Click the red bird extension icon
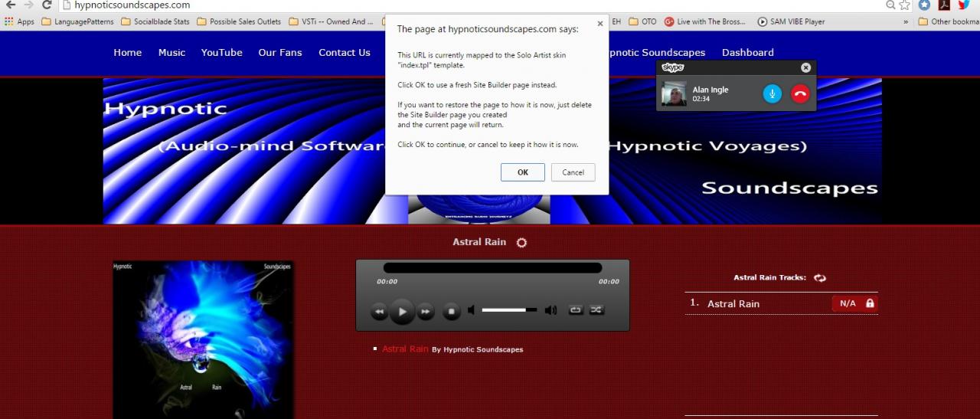This screenshot has width=980, height=419. click(x=964, y=5)
